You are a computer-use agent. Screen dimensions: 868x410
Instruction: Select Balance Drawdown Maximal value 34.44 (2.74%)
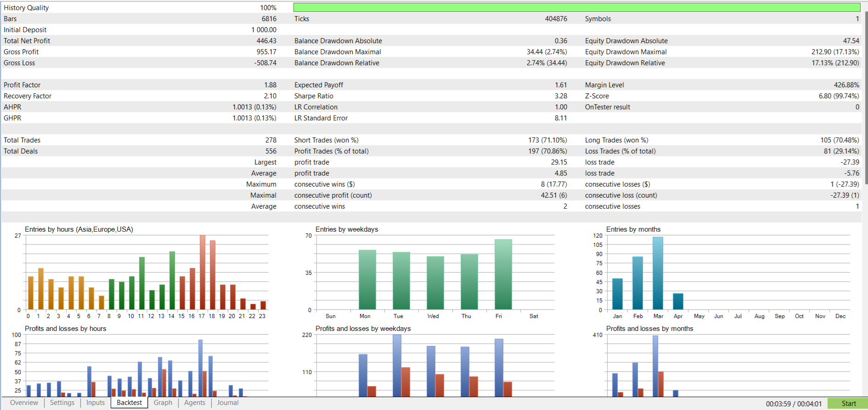(547, 52)
